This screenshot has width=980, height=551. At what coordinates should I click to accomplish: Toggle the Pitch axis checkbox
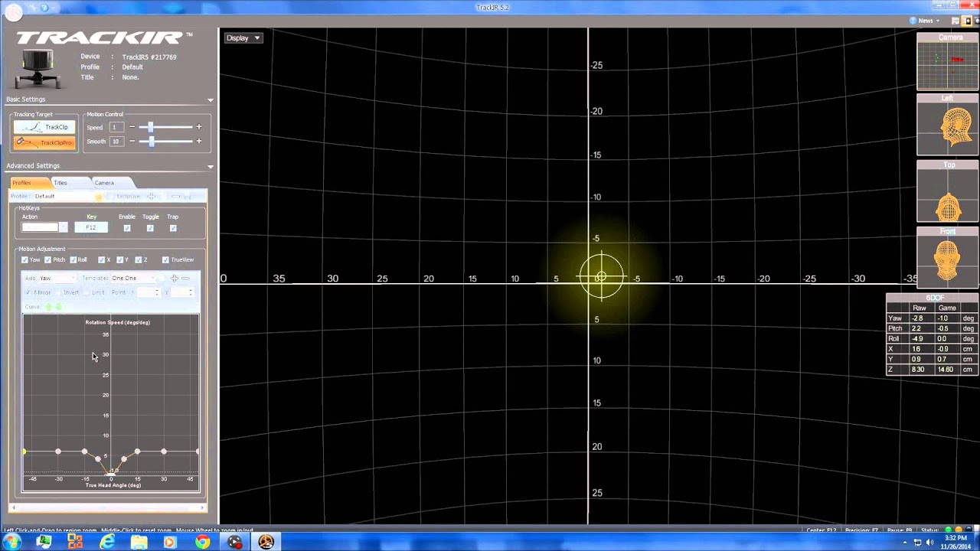point(47,260)
